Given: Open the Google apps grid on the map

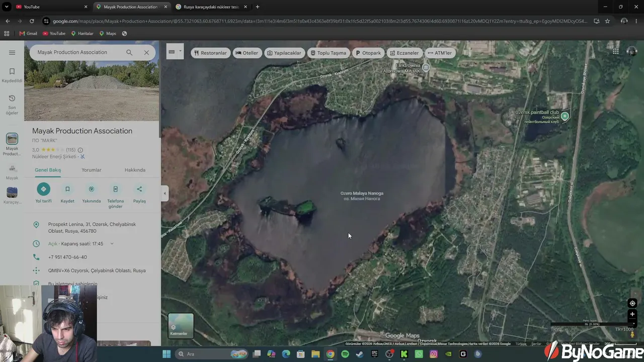Looking at the screenshot, I should tap(615, 51).
